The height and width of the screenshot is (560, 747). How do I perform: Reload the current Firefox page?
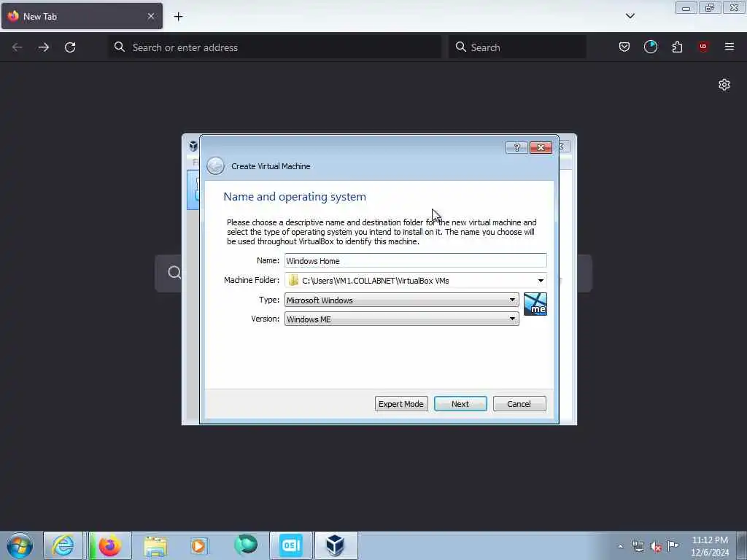pyautogui.click(x=70, y=47)
